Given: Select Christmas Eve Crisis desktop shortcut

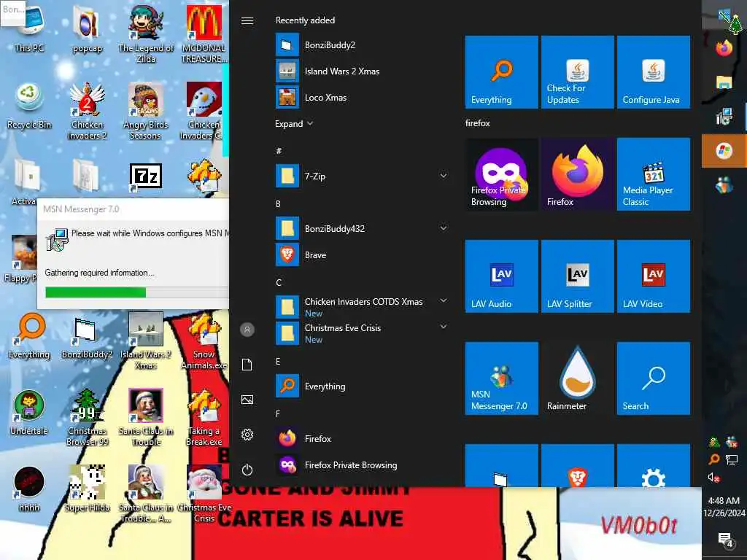Looking at the screenshot, I should coord(204,494).
